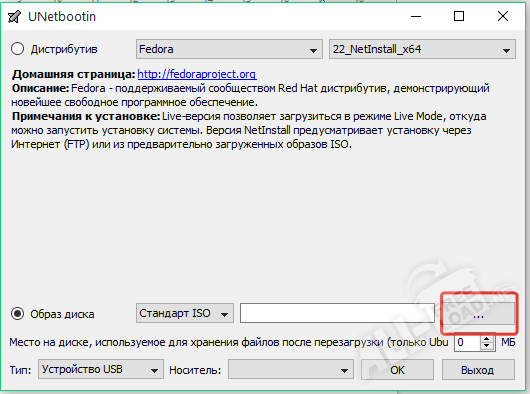530x394 pixels.
Task: Click the browse '...' button for ISO file
Action: pos(478,313)
